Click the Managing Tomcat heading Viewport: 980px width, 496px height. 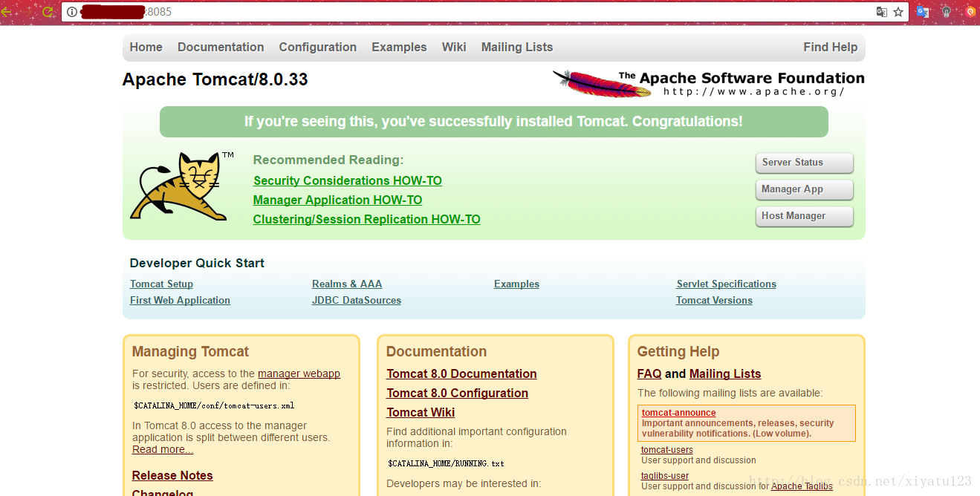point(190,351)
